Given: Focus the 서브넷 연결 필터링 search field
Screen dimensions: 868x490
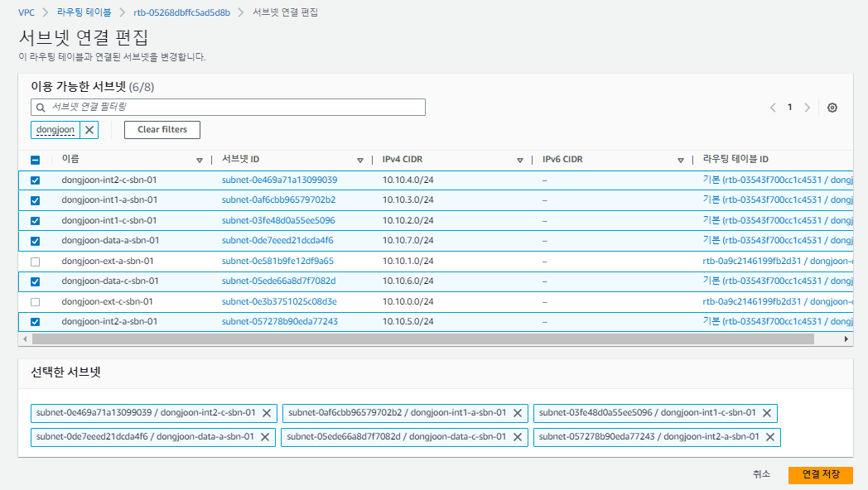Looking at the screenshot, I should click(x=228, y=108).
